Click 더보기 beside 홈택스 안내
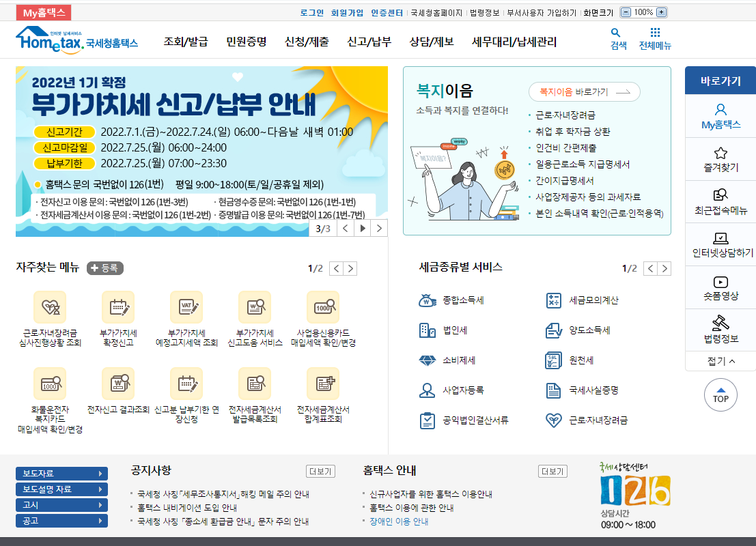The width and height of the screenshot is (756, 546). [552, 472]
